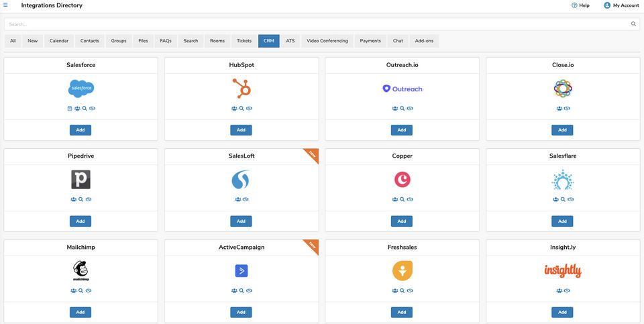This screenshot has width=644, height=324.
Task: Switch to the FAQs tab
Action: pos(166,41)
